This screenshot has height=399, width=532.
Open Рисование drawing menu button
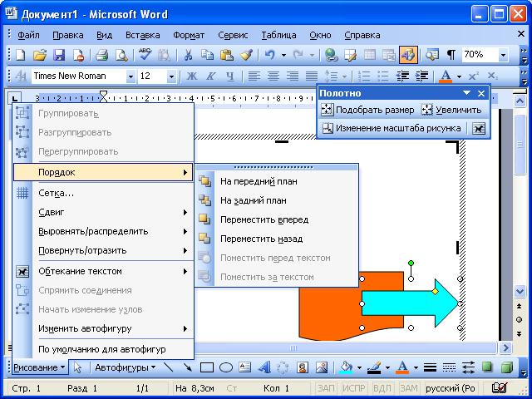[39, 367]
